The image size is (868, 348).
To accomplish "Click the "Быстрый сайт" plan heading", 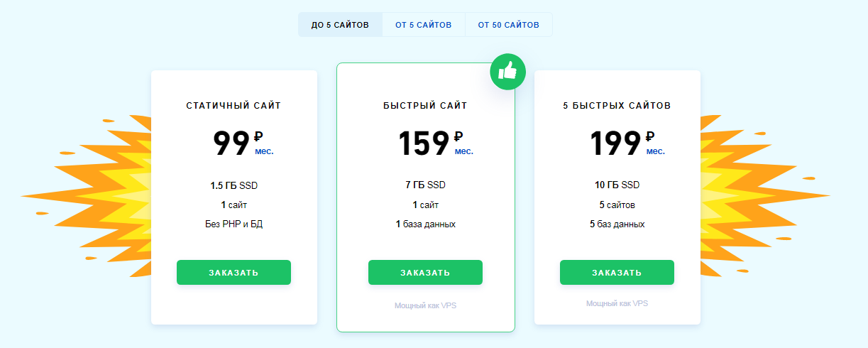I will click(x=425, y=106).
